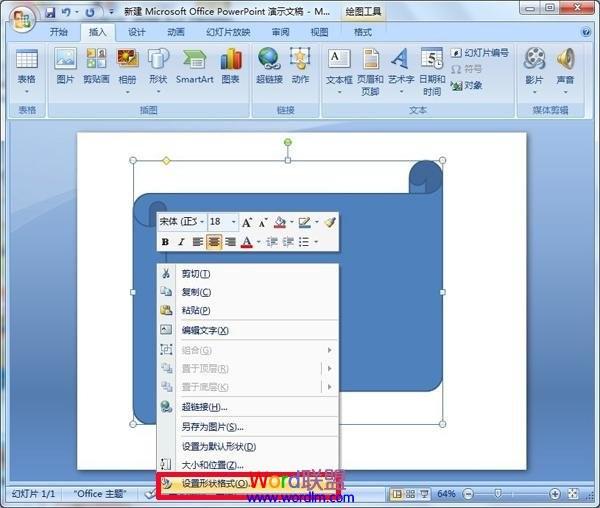Insert a text box (文本框)

click(x=339, y=71)
